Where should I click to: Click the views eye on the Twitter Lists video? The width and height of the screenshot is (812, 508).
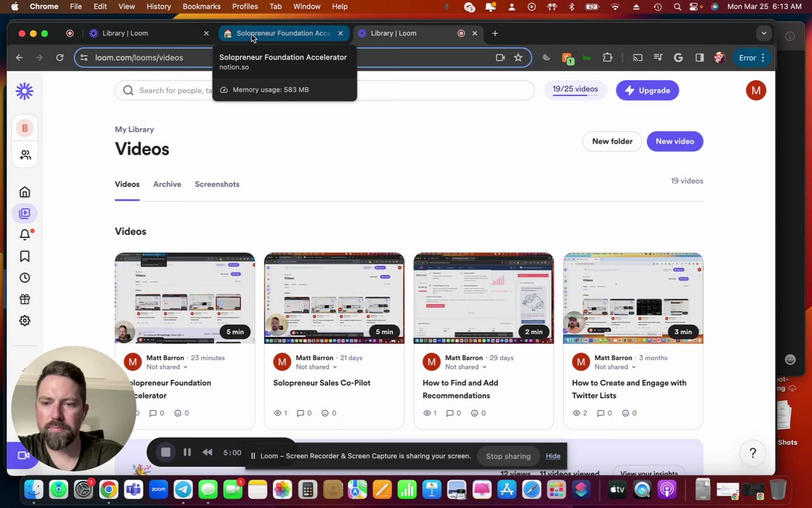580,413
